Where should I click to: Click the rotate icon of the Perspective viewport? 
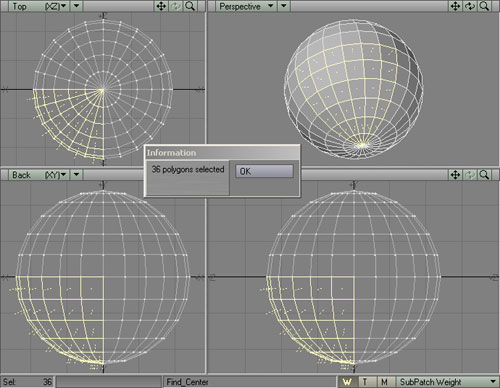tap(470, 6)
